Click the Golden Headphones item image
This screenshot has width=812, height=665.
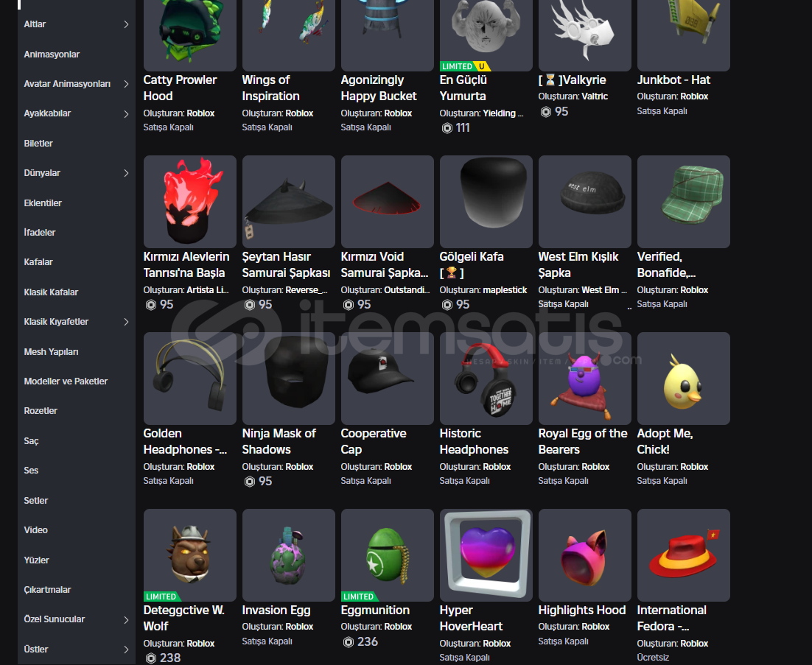189,378
